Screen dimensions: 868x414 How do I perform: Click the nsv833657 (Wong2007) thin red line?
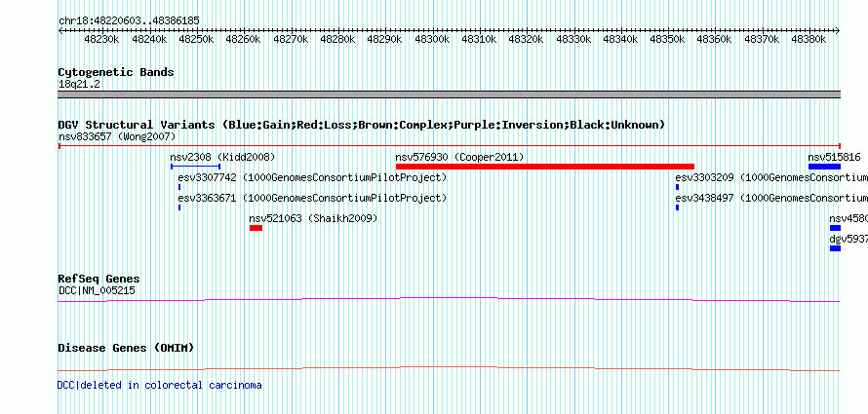click(x=450, y=146)
